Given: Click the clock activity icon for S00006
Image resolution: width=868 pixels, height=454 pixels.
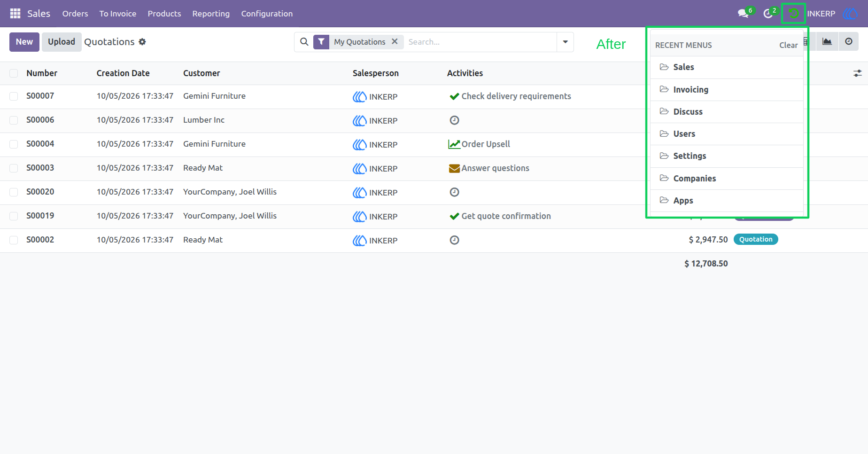Looking at the screenshot, I should 454,120.
